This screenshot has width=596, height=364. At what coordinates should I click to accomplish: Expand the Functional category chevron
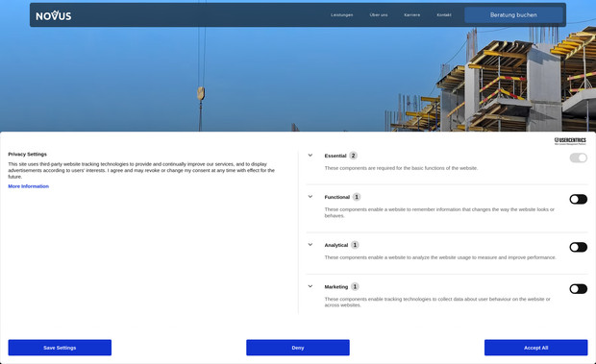310,197
